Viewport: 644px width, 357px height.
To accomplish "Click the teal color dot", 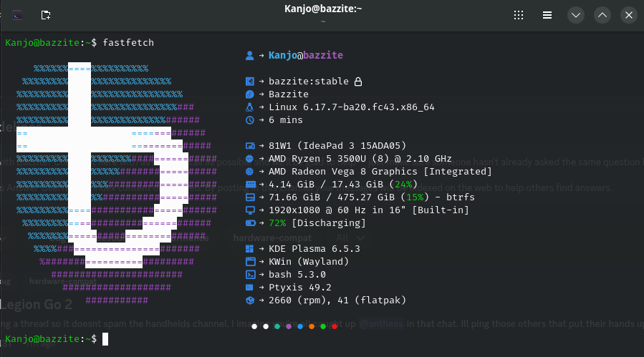I will pyautogui.click(x=277, y=327).
